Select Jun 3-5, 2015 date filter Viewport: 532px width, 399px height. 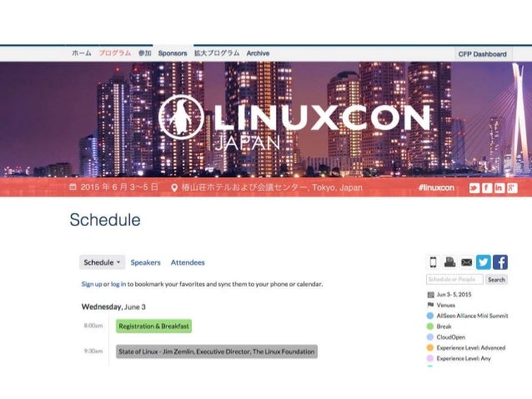(x=454, y=295)
